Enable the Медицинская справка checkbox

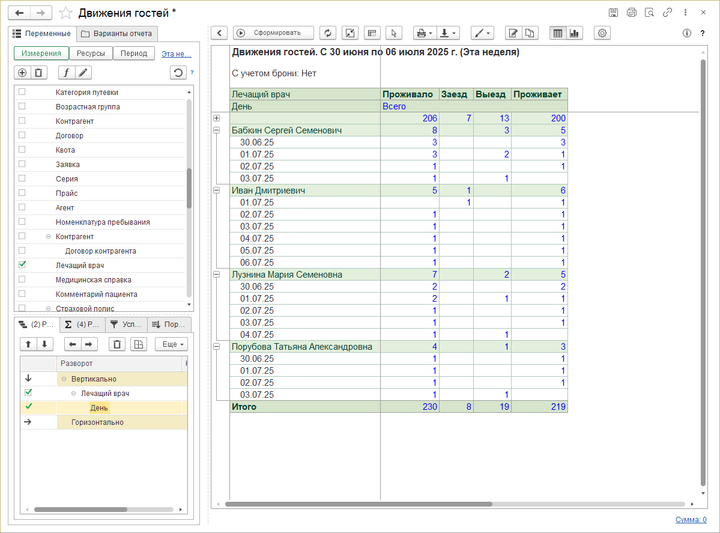22,280
